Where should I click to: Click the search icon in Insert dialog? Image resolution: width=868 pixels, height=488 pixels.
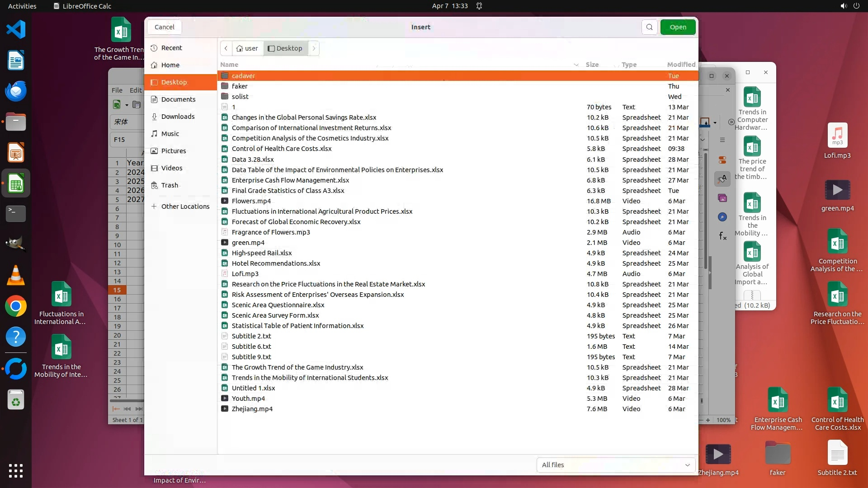(x=649, y=27)
